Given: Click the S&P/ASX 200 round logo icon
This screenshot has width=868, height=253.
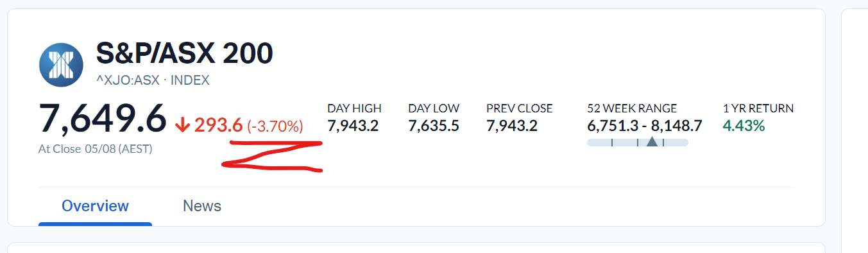Looking at the screenshot, I should pyautogui.click(x=61, y=64).
